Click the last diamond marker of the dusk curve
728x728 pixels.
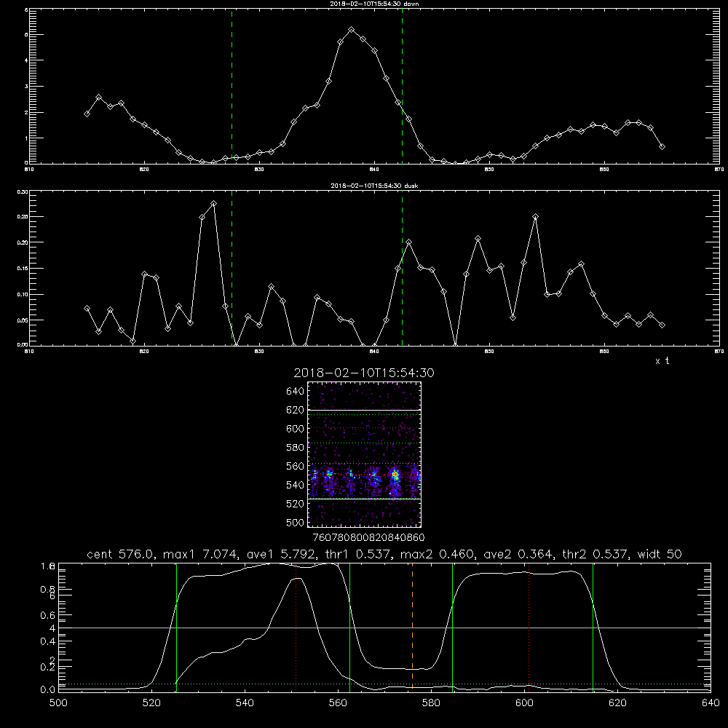[662, 325]
